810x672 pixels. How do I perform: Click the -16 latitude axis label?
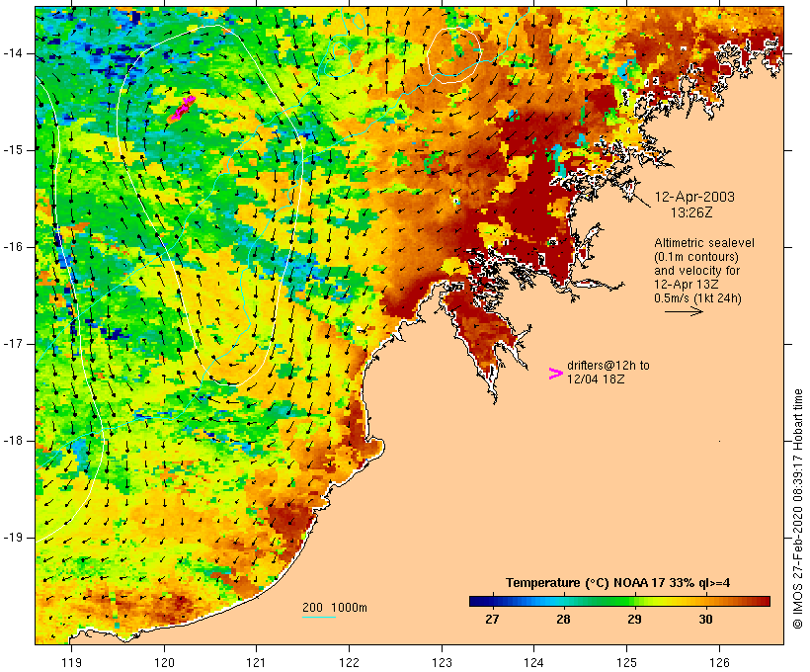12,247
